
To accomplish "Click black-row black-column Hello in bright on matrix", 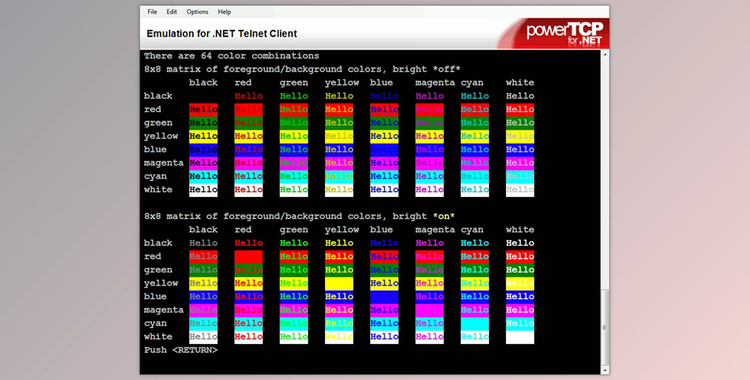I will coord(203,243).
